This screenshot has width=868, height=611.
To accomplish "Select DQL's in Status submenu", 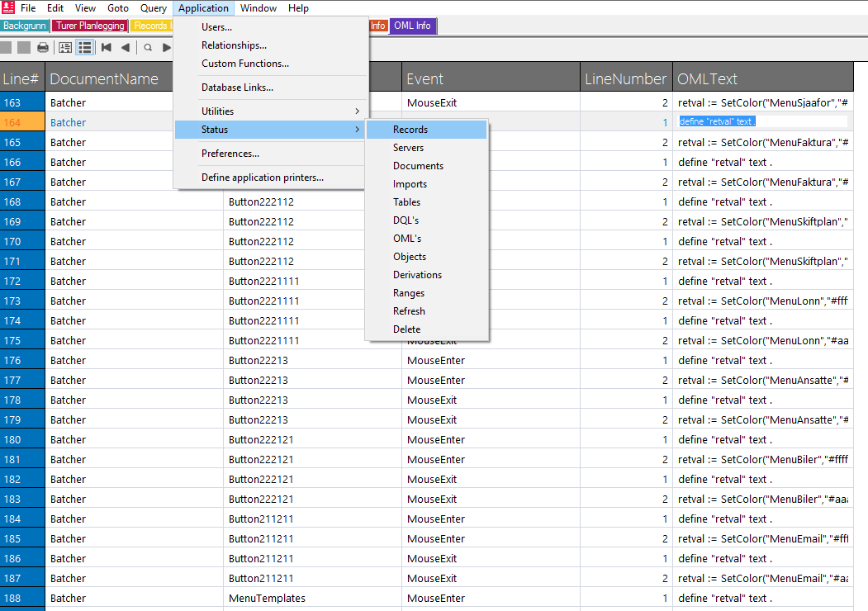I will pos(427,220).
